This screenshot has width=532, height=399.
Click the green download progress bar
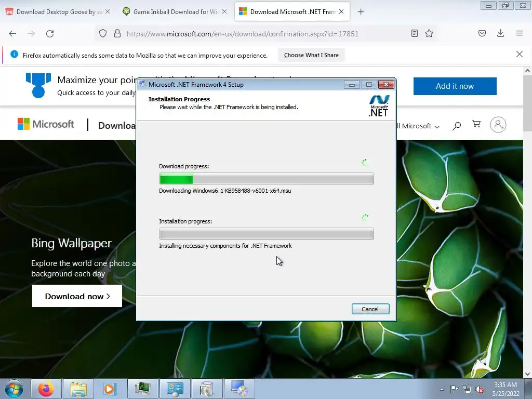click(x=267, y=179)
